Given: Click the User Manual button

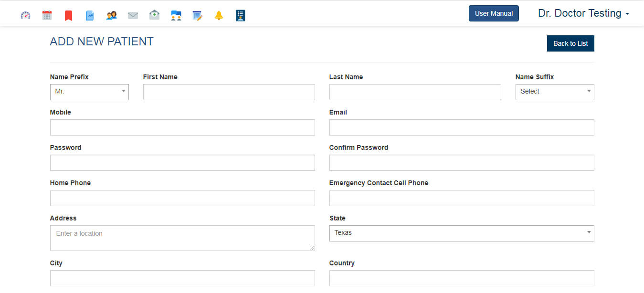Looking at the screenshot, I should [x=494, y=13].
